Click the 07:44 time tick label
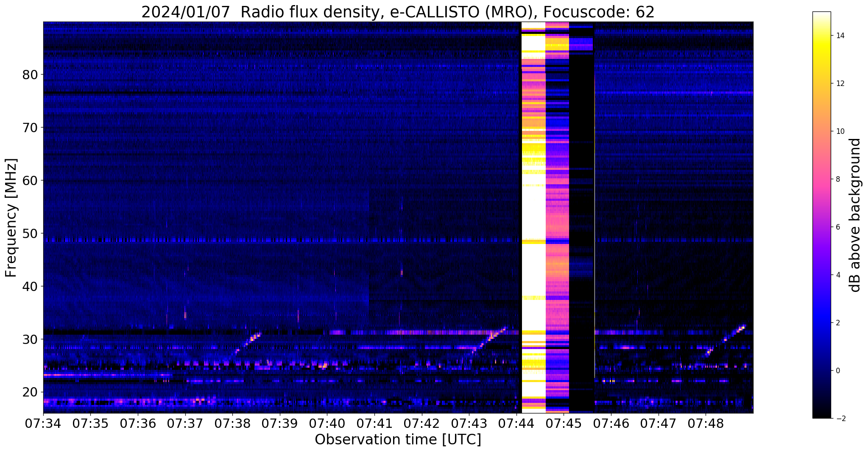 (516, 423)
